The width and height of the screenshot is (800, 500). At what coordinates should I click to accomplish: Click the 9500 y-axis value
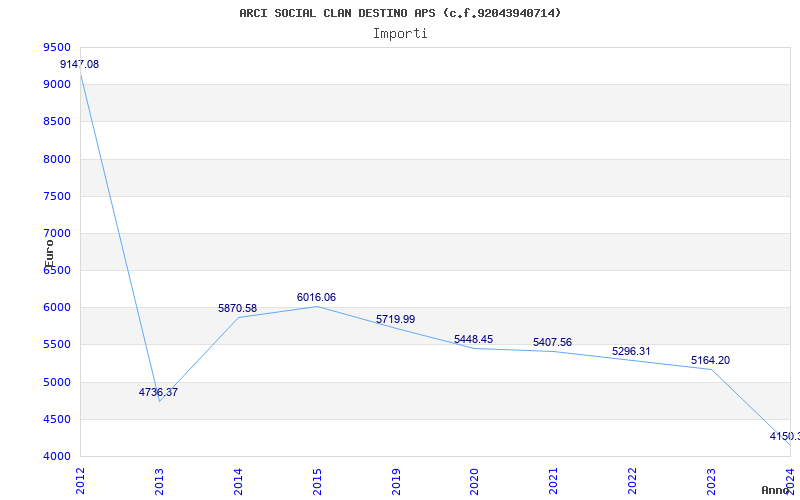(x=57, y=47)
